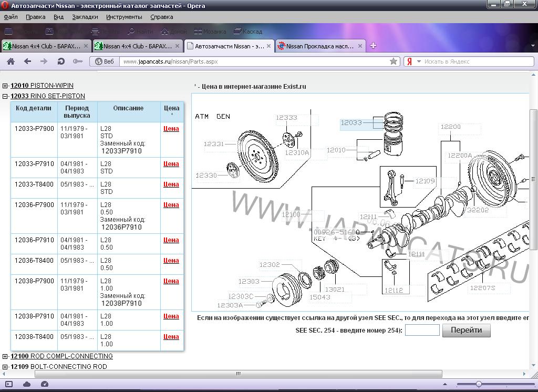Click the horizontal page scrollbar
Image resolution: width=538 pixels, height=392 pixels.
tap(239, 374)
